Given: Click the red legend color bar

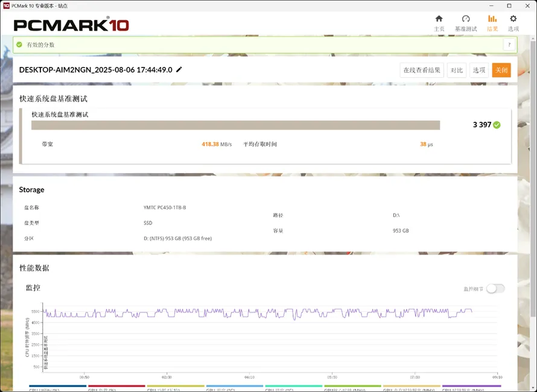Looking at the screenshot, I should [116, 387].
